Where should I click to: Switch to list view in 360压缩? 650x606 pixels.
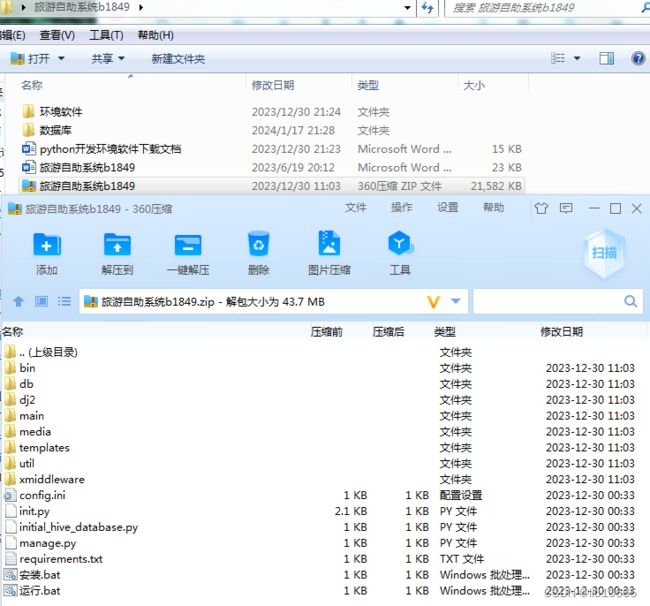64,301
